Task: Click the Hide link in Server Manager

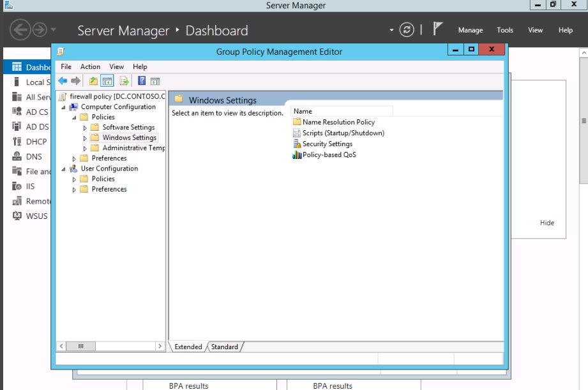Action: [x=547, y=223]
